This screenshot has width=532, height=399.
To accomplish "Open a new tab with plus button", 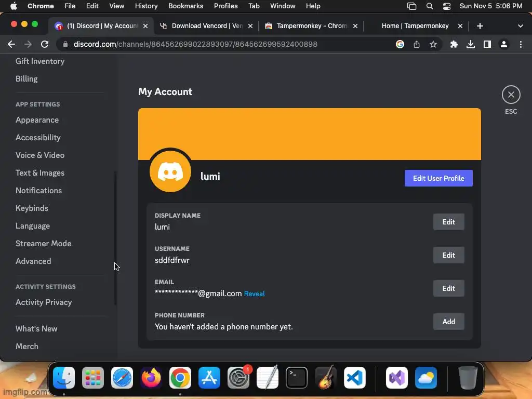I will click(x=480, y=26).
